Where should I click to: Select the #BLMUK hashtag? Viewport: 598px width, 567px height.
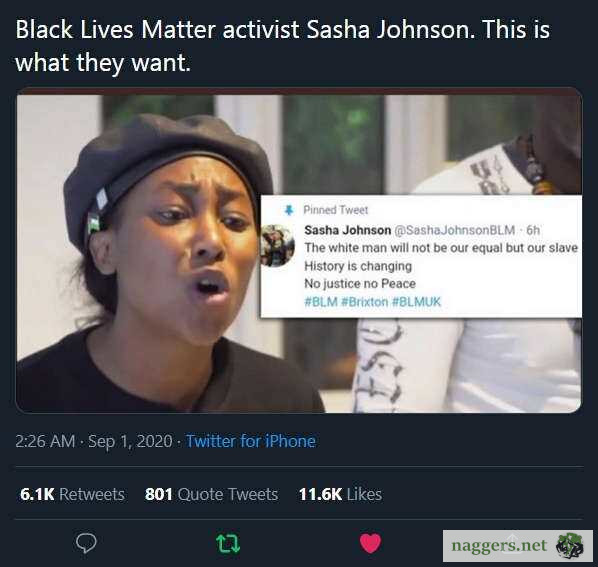pyautogui.click(x=416, y=302)
